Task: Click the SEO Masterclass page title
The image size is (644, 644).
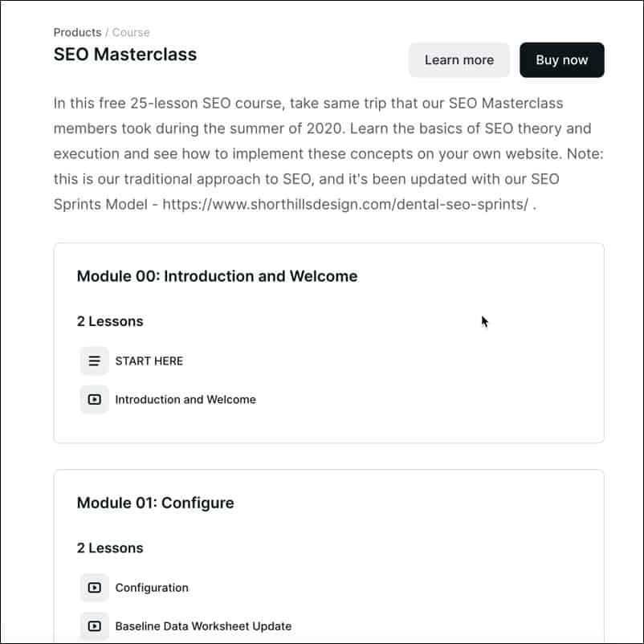Action: [x=125, y=55]
